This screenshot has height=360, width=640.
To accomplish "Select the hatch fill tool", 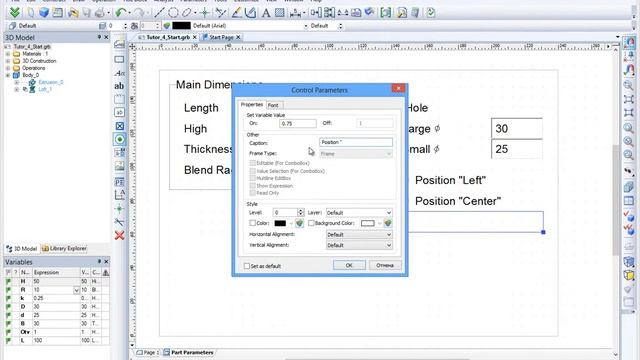I will 280,13.
